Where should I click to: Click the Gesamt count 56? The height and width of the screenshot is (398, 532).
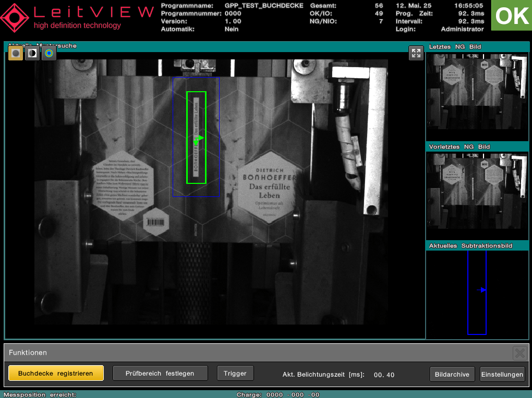379,6
